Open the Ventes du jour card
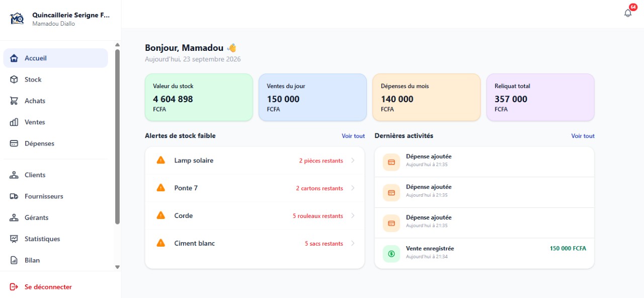Image resolution: width=644 pixels, height=298 pixels. 312,98
